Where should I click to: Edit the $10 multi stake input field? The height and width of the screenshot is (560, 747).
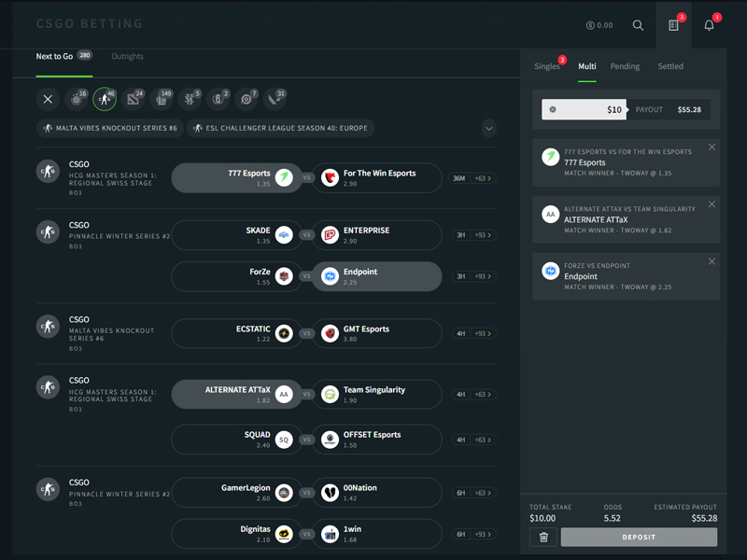[x=585, y=109]
